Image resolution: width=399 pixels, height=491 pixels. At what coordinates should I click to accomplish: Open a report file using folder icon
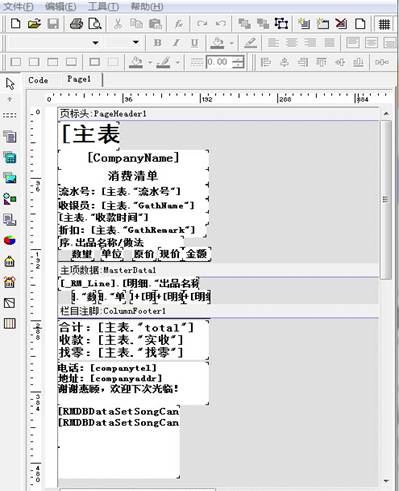(34, 23)
